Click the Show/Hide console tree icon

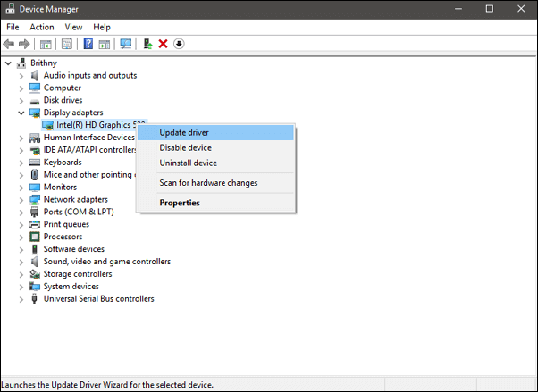(45, 44)
